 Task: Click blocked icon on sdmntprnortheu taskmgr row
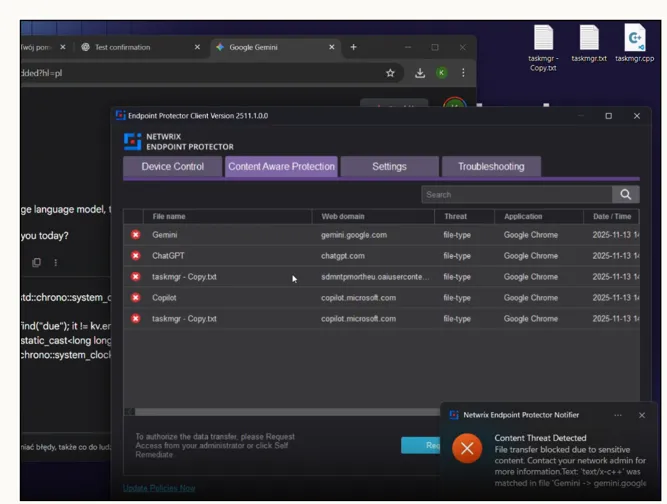(x=136, y=276)
